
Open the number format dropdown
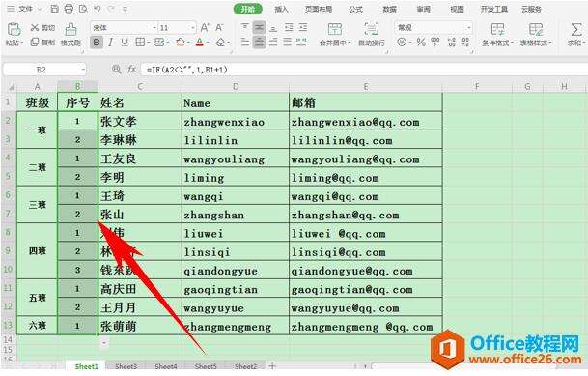[468, 27]
